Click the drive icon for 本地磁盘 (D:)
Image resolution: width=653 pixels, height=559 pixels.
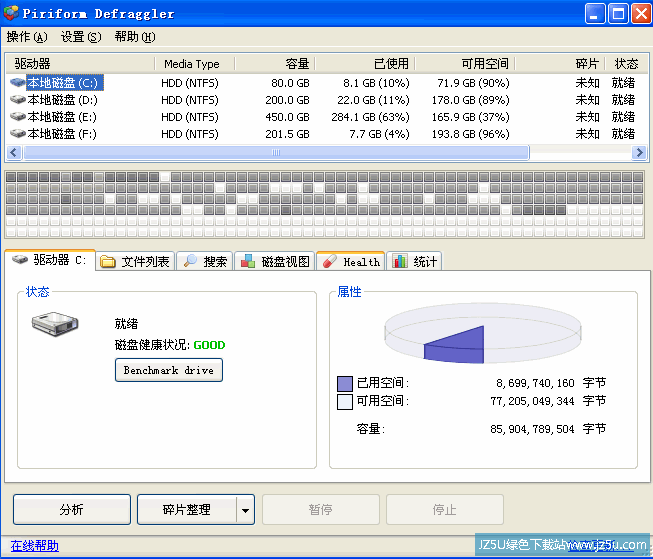[x=18, y=100]
